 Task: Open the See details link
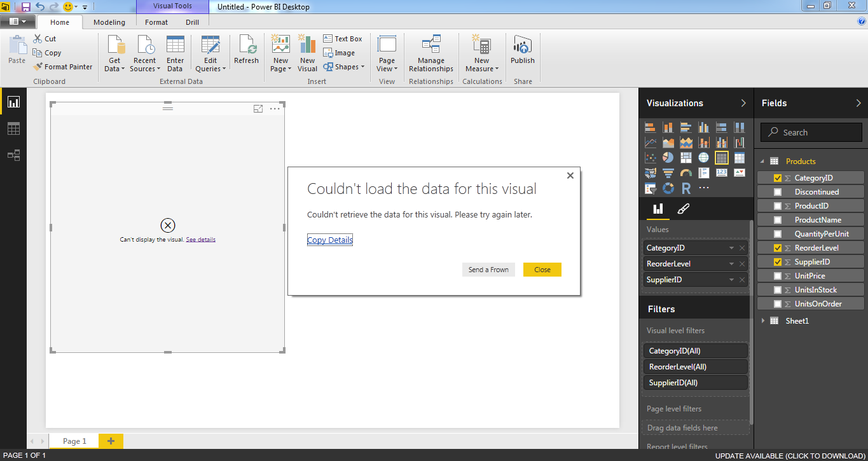point(201,240)
